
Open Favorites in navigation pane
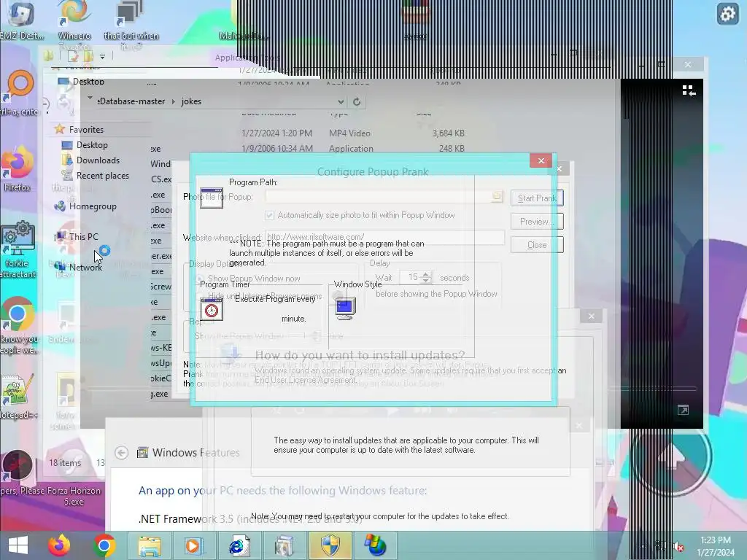coord(86,130)
